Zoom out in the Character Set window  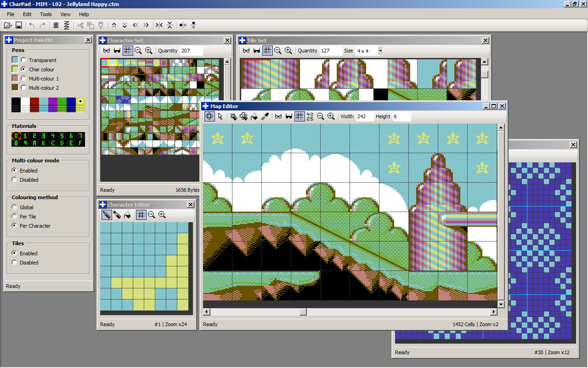[138, 51]
